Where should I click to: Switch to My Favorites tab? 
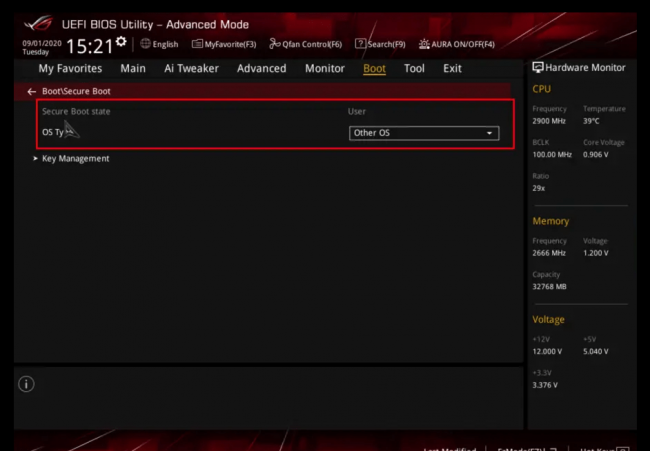click(x=70, y=68)
